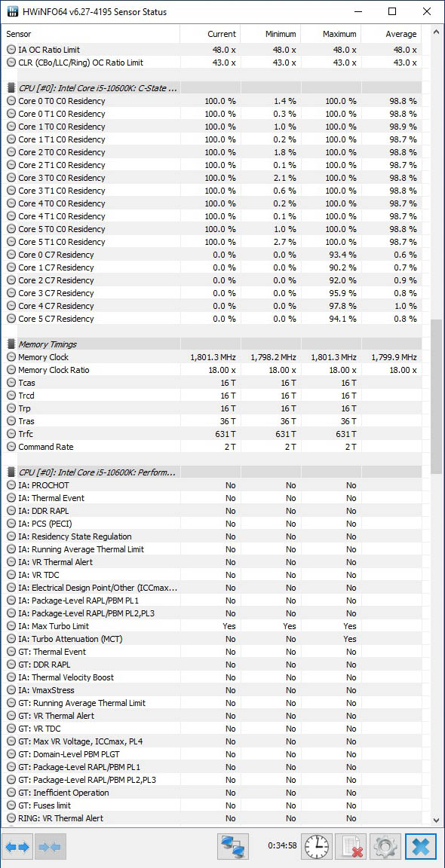445x868 pixels.
Task: Click the vertical scrollbar thumb
Action: pos(437,396)
